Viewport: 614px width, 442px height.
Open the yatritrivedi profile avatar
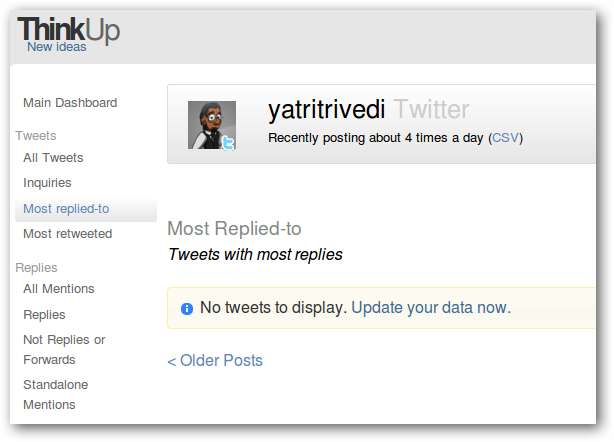pos(212,125)
